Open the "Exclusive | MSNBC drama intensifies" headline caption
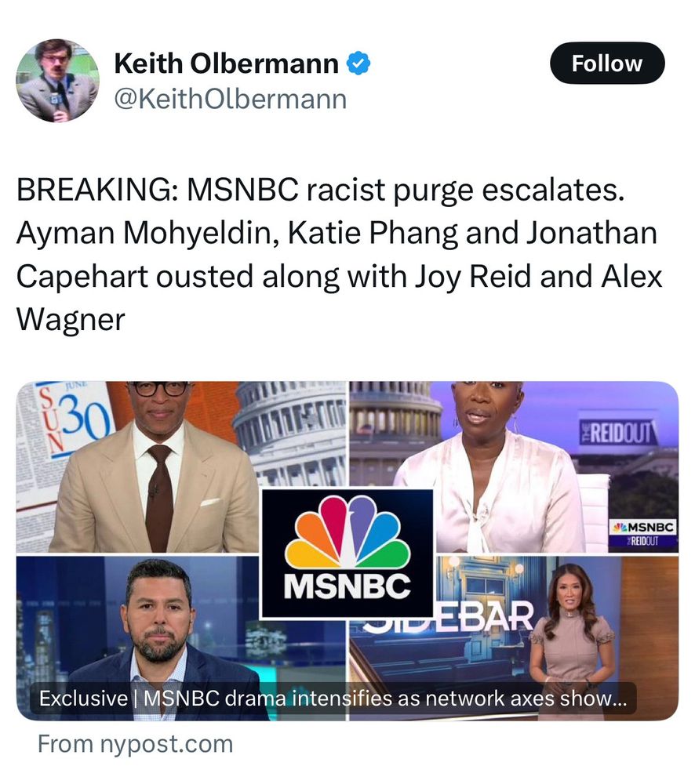The width and height of the screenshot is (695, 784). pyautogui.click(x=333, y=698)
